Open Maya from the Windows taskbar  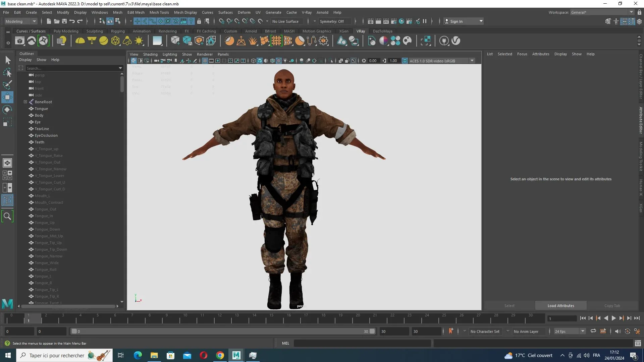[236, 355]
